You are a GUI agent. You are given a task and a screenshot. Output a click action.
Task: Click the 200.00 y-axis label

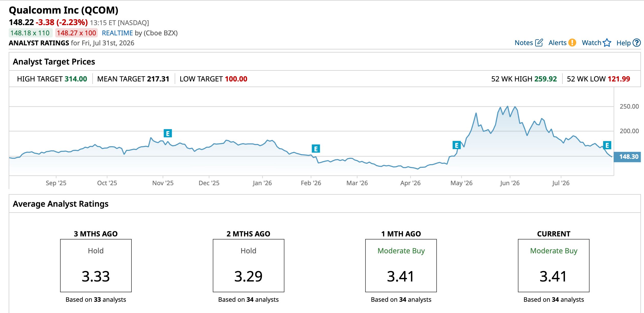click(x=629, y=131)
